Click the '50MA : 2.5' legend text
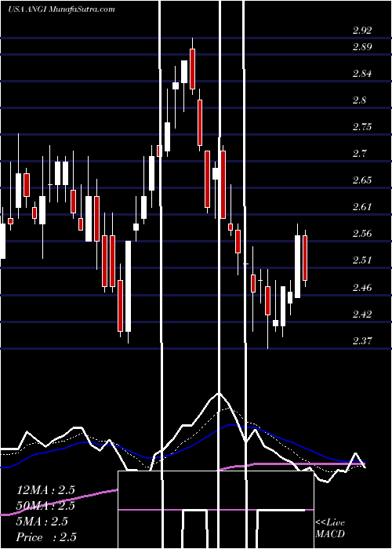This screenshot has height=549, width=392. tap(45, 506)
